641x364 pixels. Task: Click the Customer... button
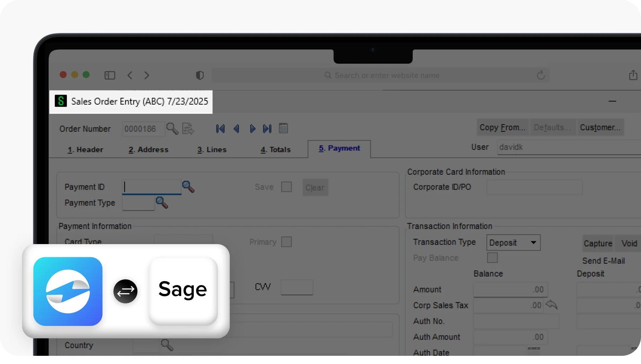pos(600,127)
